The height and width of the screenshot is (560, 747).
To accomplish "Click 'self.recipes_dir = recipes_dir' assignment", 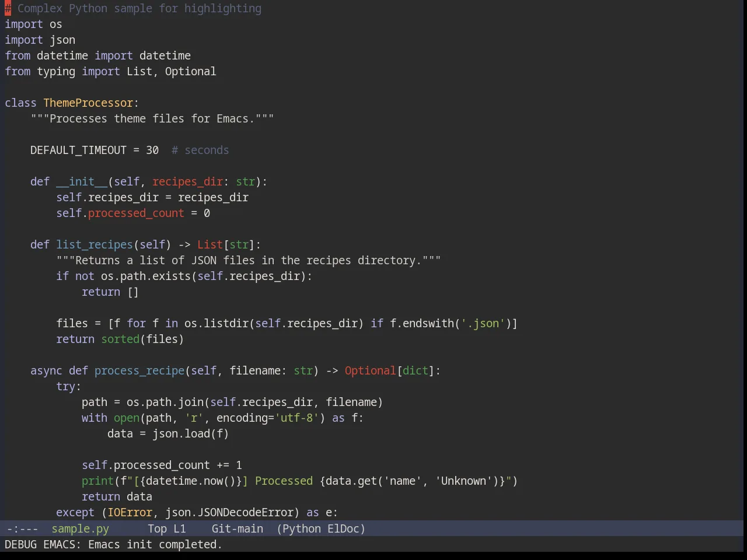I will pyautogui.click(x=152, y=197).
